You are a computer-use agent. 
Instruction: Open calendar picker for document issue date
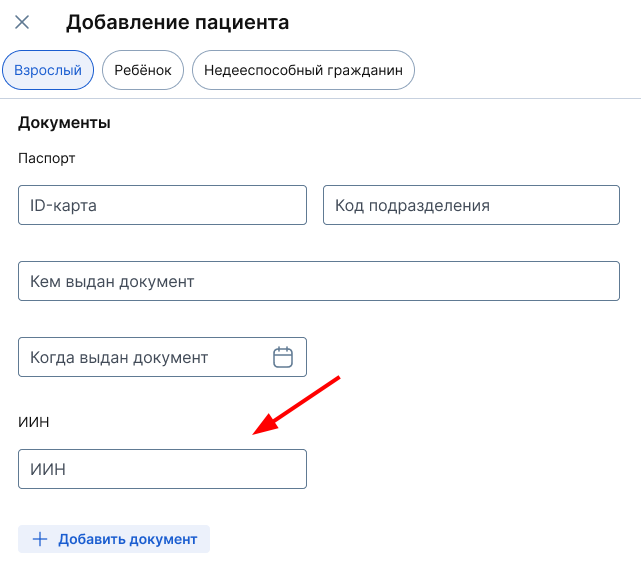point(283,357)
